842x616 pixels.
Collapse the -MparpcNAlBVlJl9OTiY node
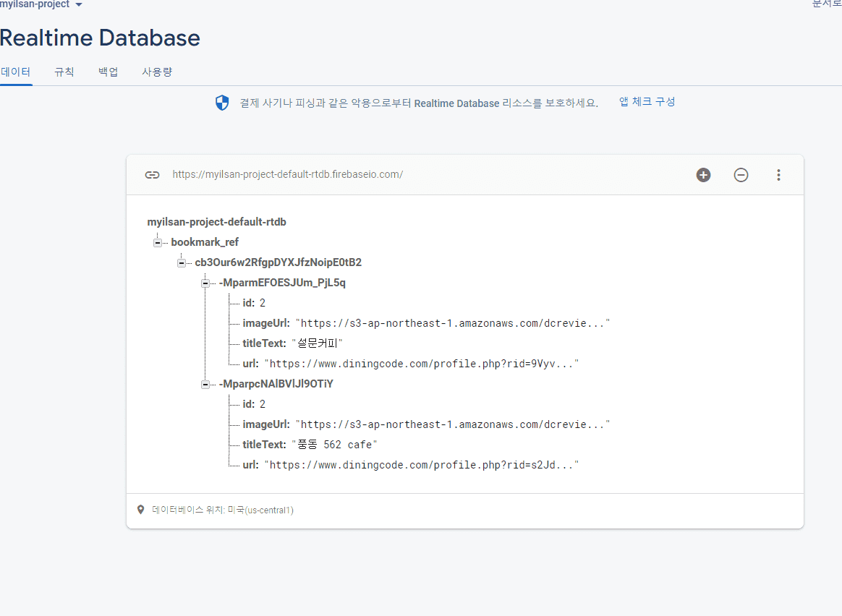coord(205,384)
